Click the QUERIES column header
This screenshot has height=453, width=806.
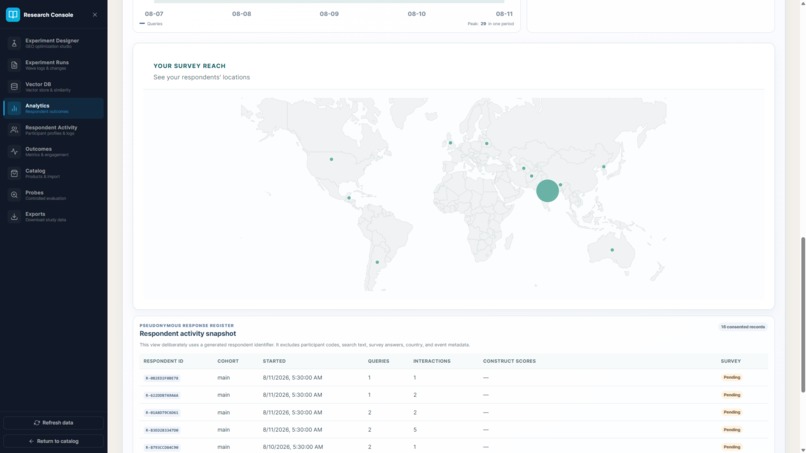pos(378,361)
